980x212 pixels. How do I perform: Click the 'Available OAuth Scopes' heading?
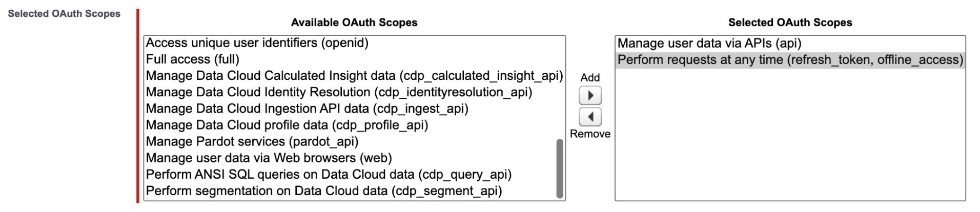pyautogui.click(x=354, y=23)
